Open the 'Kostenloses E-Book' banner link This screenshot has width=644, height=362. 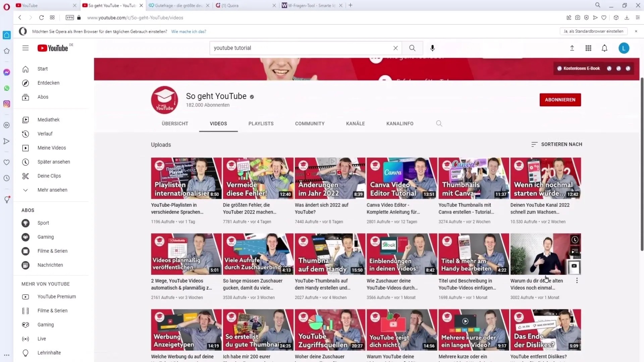tap(579, 68)
